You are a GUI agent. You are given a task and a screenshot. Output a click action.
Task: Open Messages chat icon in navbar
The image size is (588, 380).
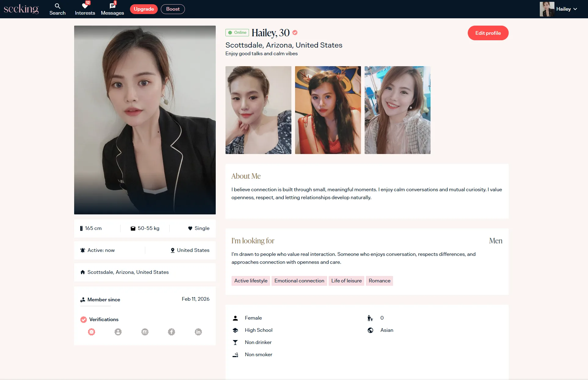pos(112,6)
